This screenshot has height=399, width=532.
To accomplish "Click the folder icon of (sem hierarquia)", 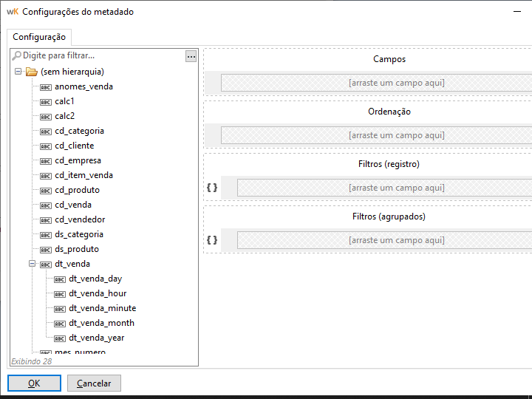I will tap(32, 72).
